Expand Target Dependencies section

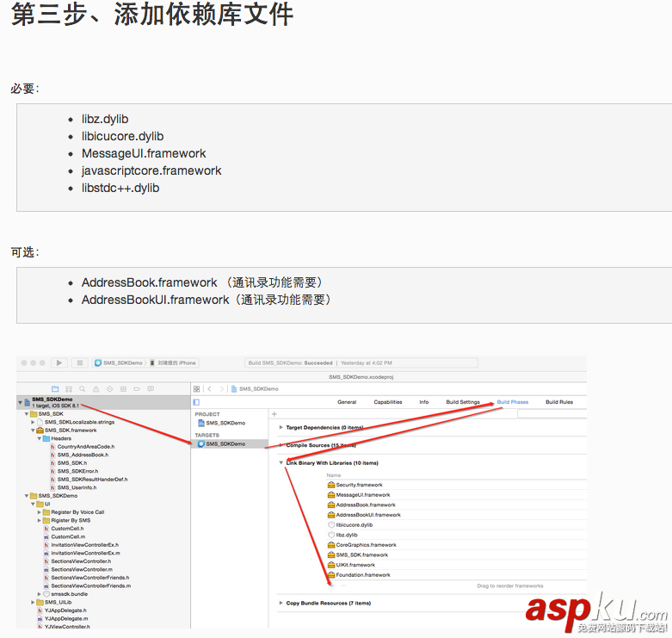(x=281, y=427)
